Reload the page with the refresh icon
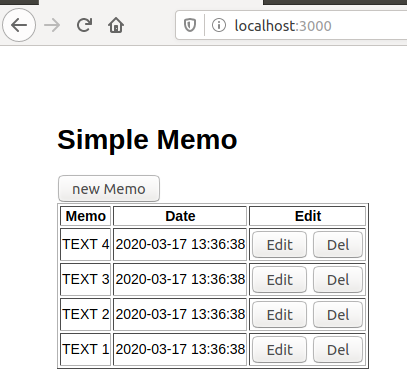This screenshot has width=407, height=392. coord(84,25)
